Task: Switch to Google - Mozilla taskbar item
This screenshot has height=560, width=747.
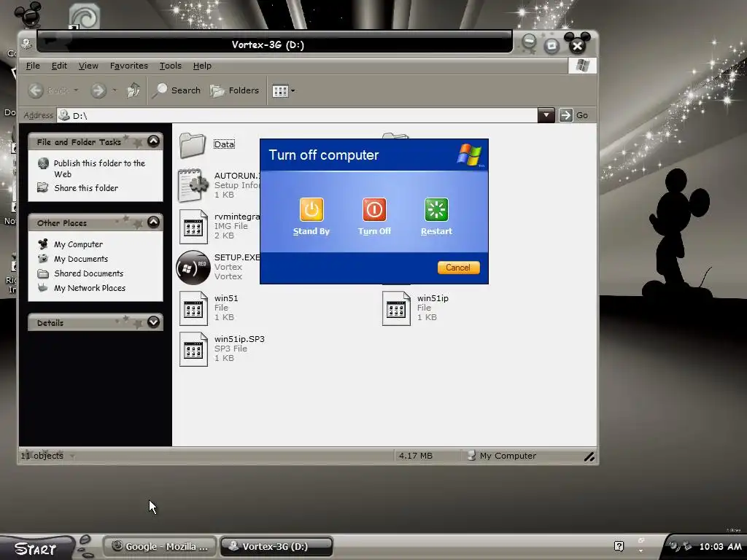Action: 160,546
